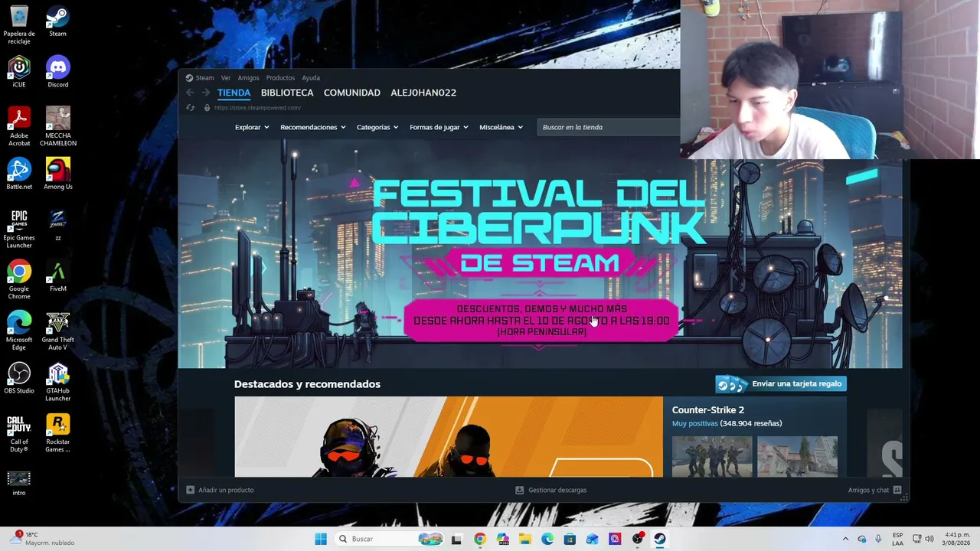Open the Productos menu
Image resolution: width=980 pixels, height=551 pixels.
coord(280,77)
